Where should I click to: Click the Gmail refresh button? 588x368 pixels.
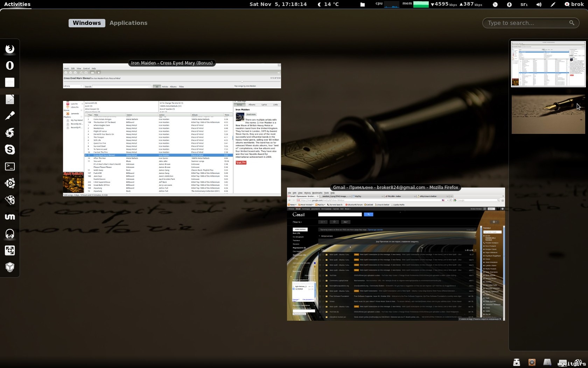point(334,222)
